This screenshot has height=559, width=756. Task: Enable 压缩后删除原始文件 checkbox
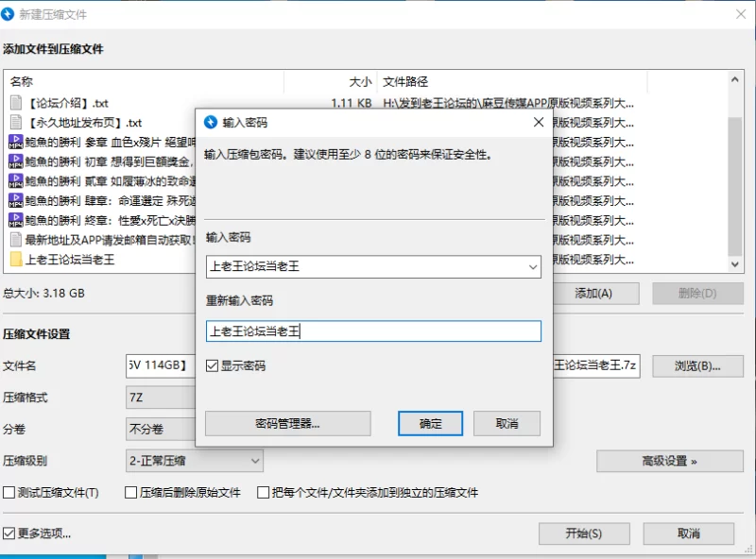click(130, 493)
